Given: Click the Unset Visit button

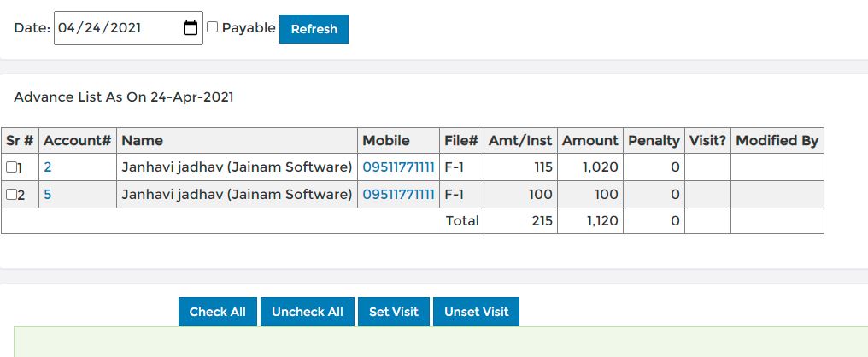Looking at the screenshot, I should (476, 312).
